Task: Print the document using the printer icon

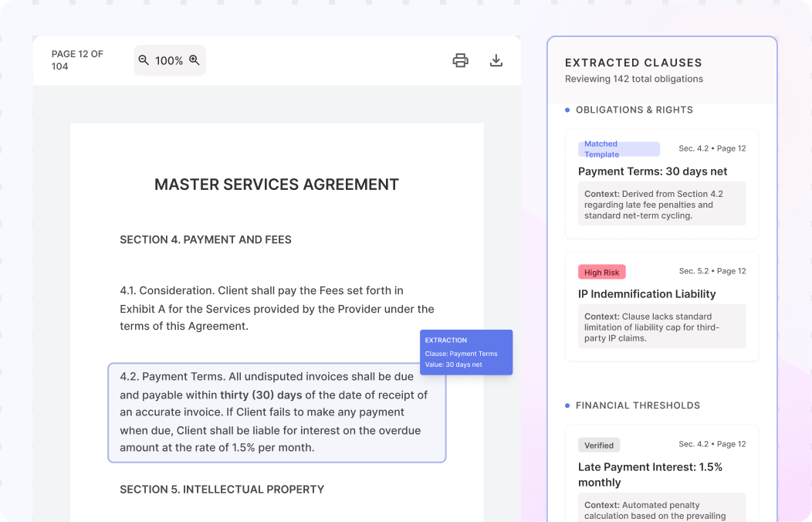Action: coord(460,60)
